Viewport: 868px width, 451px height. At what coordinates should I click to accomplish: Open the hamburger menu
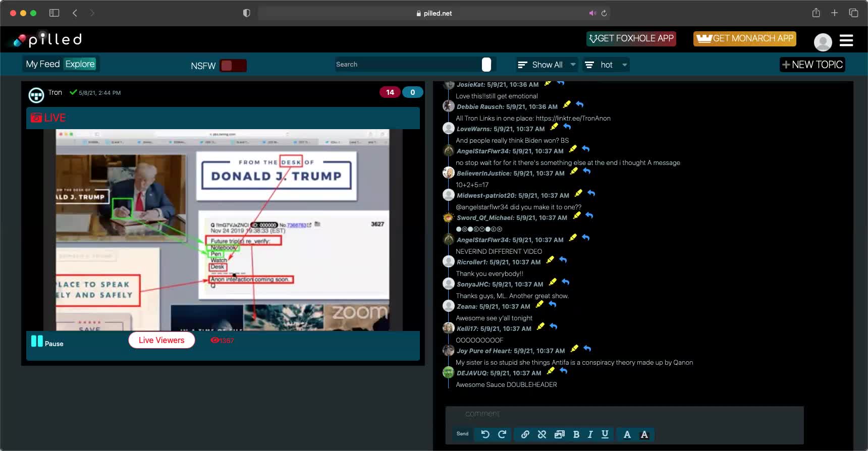click(846, 40)
